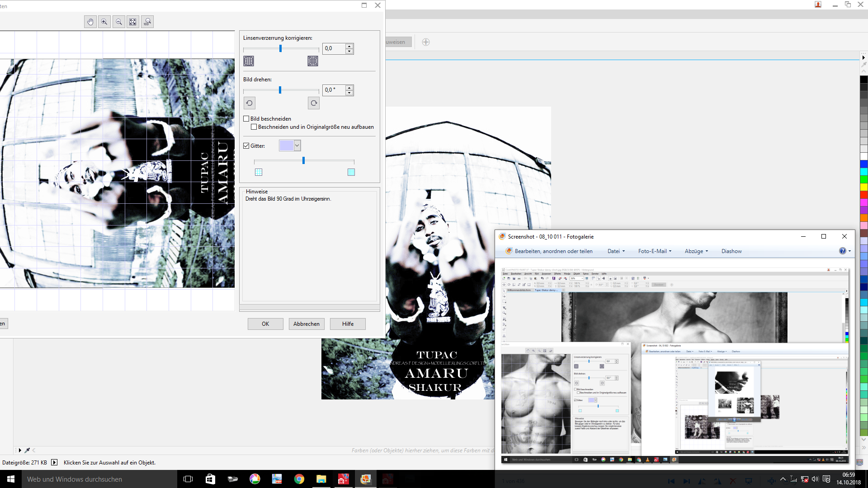The image size is (868, 488).
Task: Rotate image 90 degrees clockwise
Action: click(314, 103)
